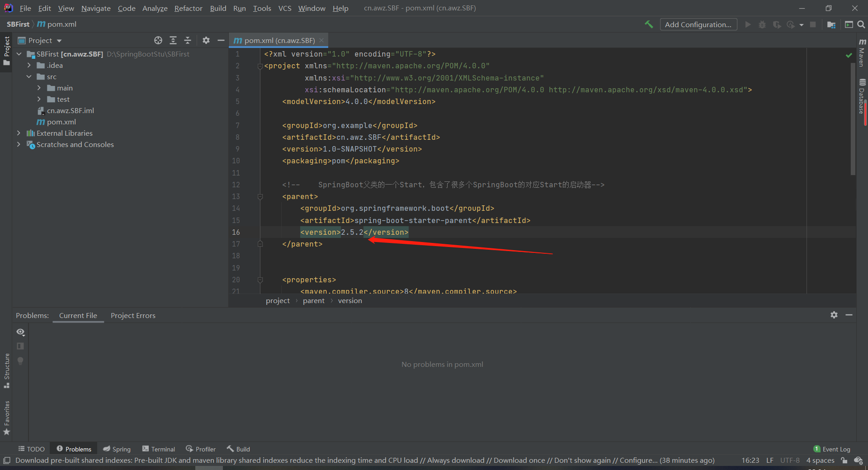
Task: Collapse the src folder
Action: pyautogui.click(x=29, y=76)
